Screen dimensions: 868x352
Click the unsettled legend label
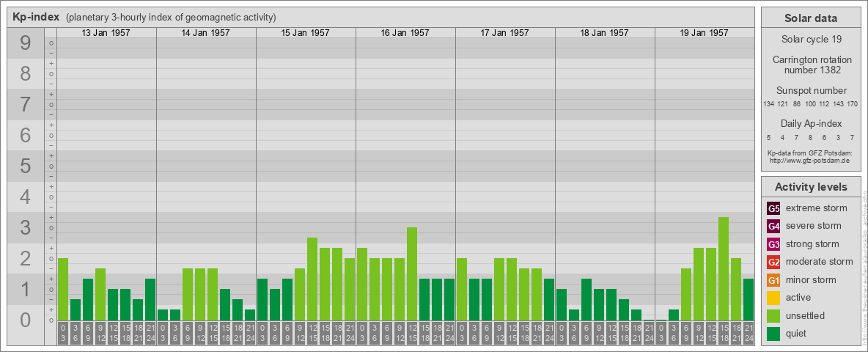point(806,315)
